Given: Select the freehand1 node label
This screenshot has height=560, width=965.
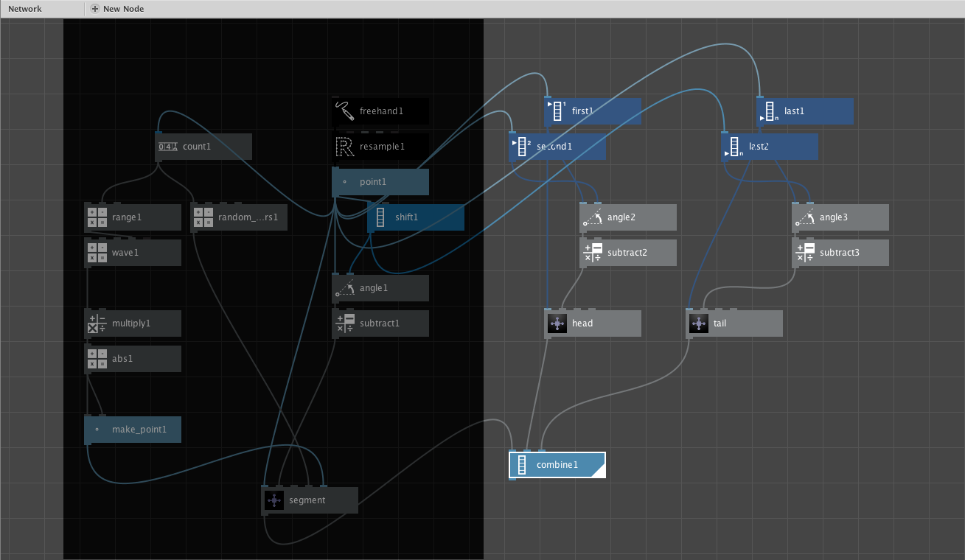Looking at the screenshot, I should [x=381, y=111].
